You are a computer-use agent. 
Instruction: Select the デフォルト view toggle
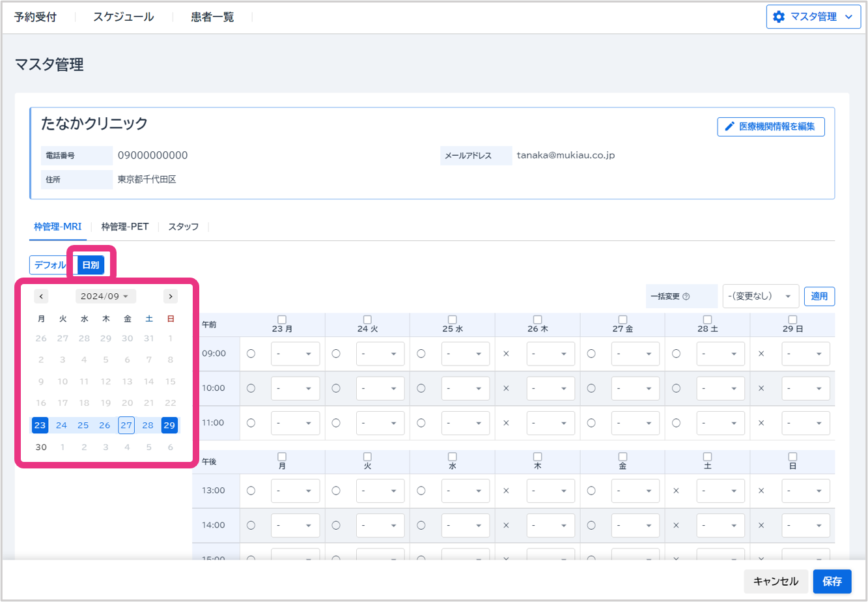49,265
